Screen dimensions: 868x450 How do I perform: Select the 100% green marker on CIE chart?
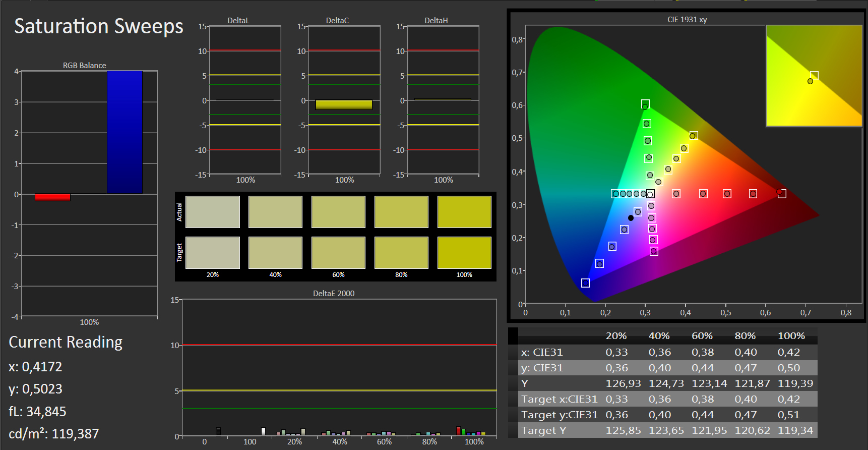point(645,105)
